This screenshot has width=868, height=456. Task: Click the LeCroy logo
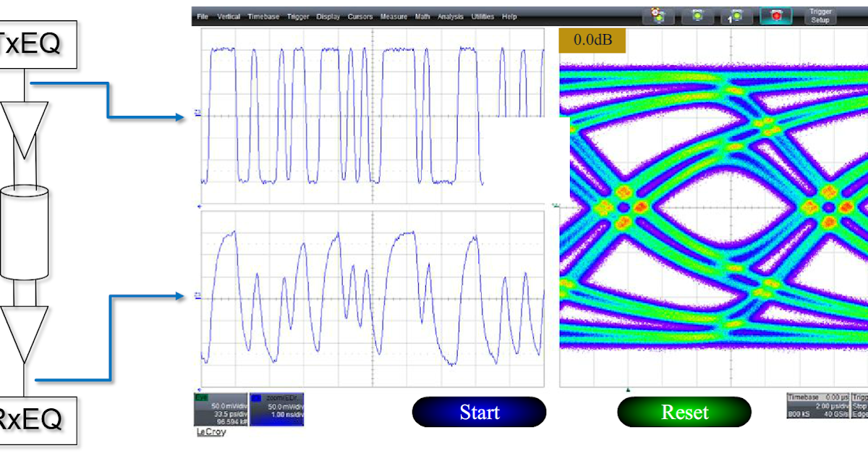[211, 433]
